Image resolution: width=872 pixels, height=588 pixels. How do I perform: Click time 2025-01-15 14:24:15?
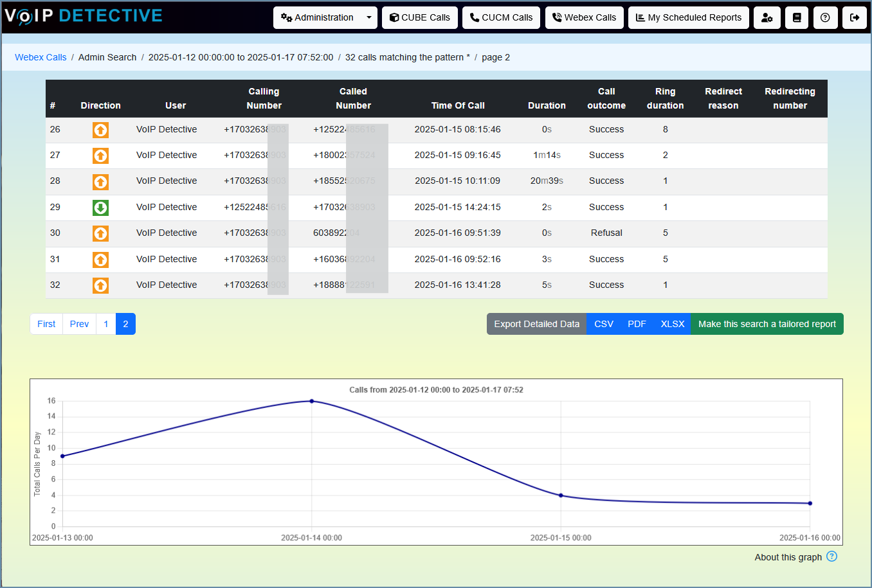(457, 207)
